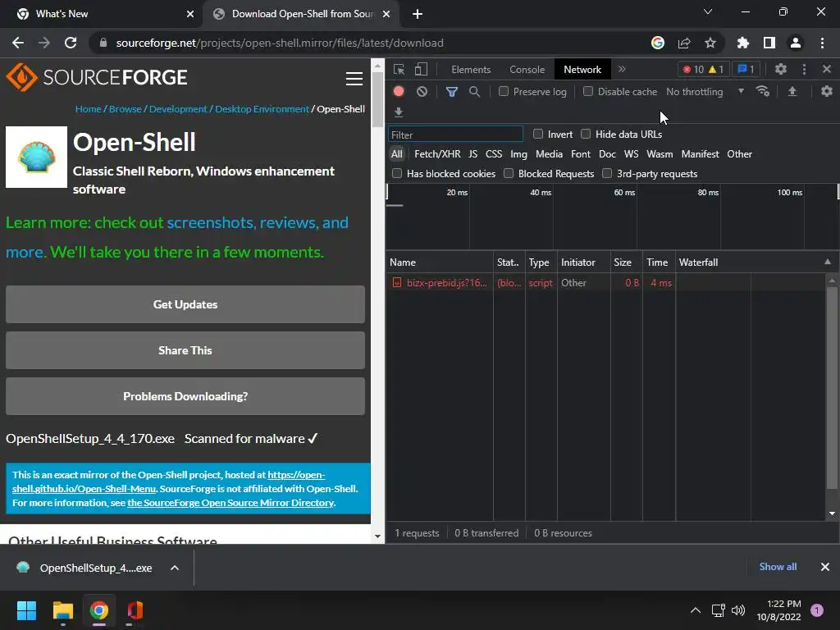This screenshot has width=840, height=630.
Task: Click import HAR file upload icon
Action: (x=792, y=92)
